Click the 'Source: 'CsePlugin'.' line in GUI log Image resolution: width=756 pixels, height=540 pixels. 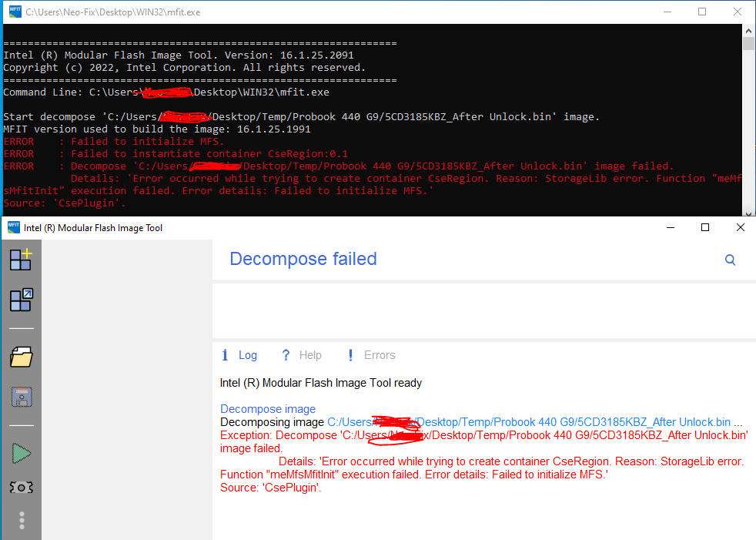coord(270,488)
